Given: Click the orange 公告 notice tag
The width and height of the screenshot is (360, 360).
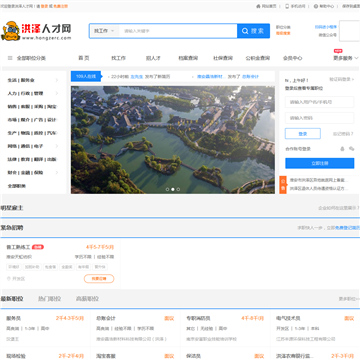Looking at the screenshot, I should point(283,185).
